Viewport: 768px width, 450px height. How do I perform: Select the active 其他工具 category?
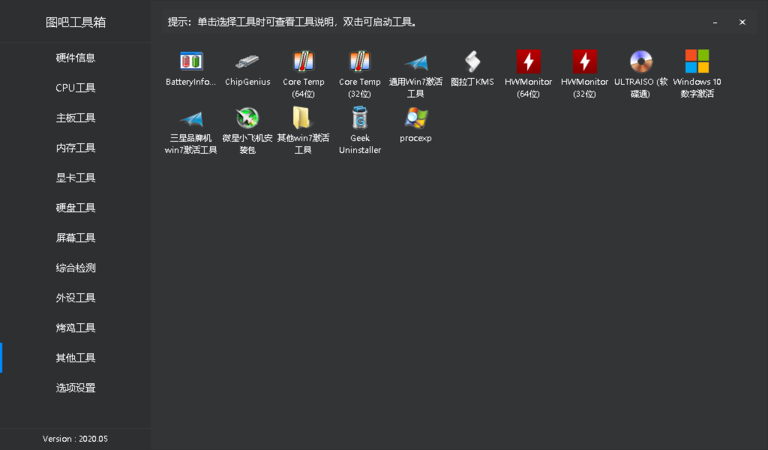[75, 358]
